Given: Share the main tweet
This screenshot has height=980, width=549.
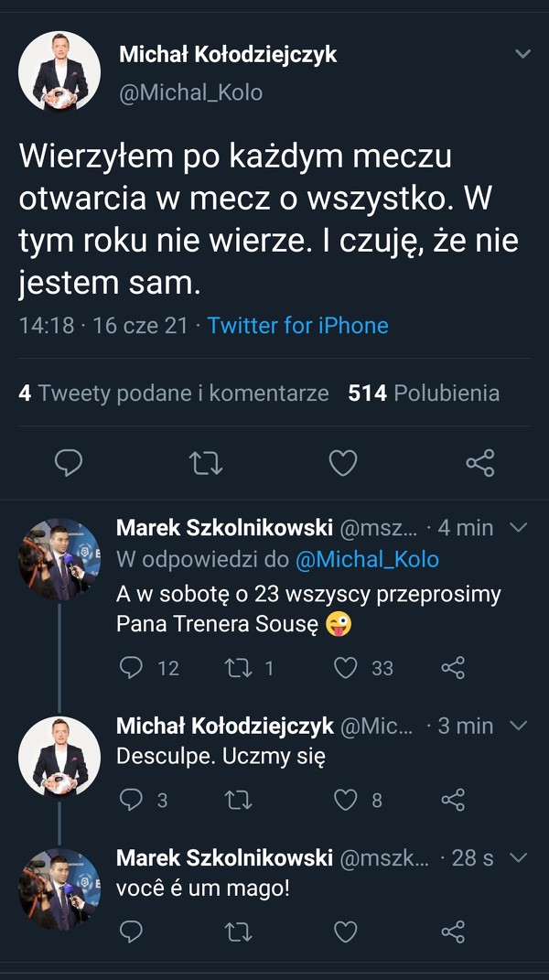Looking at the screenshot, I should [480, 464].
